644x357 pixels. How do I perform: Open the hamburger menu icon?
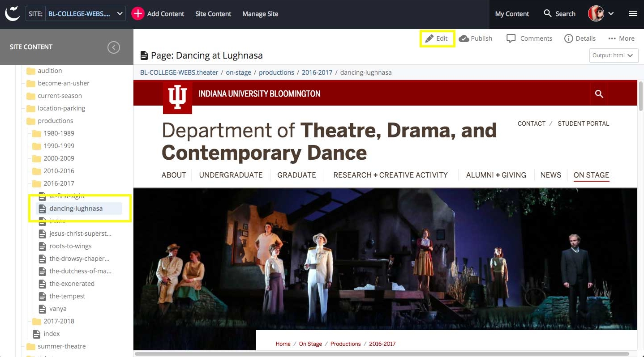633,14
